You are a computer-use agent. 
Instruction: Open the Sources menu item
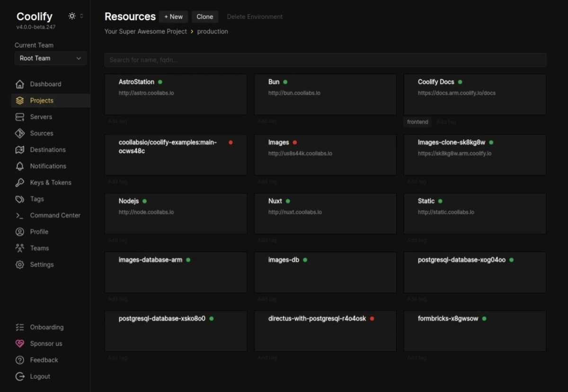pyautogui.click(x=51, y=133)
